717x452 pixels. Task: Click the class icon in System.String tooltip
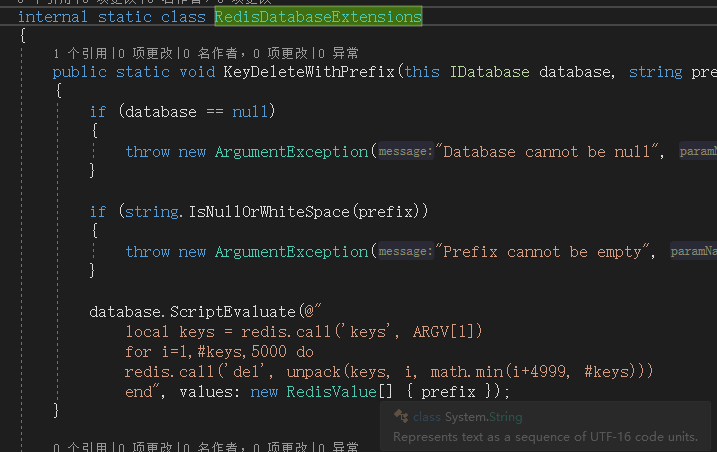401,416
